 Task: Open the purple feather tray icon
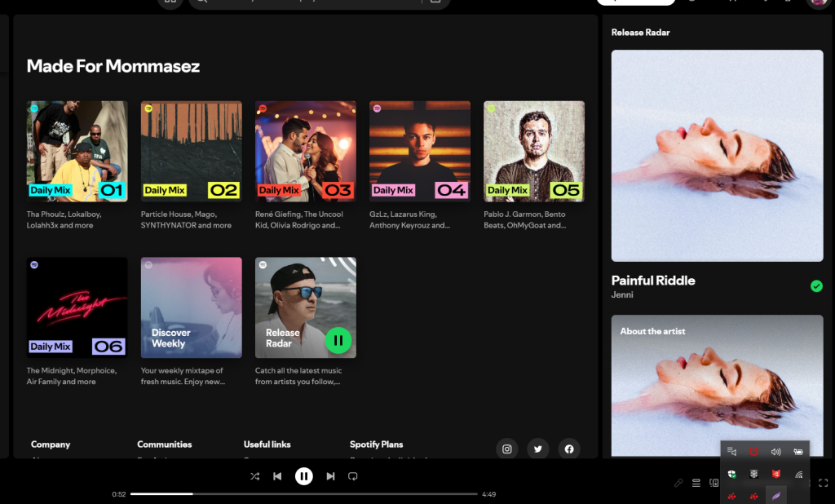coord(776,496)
